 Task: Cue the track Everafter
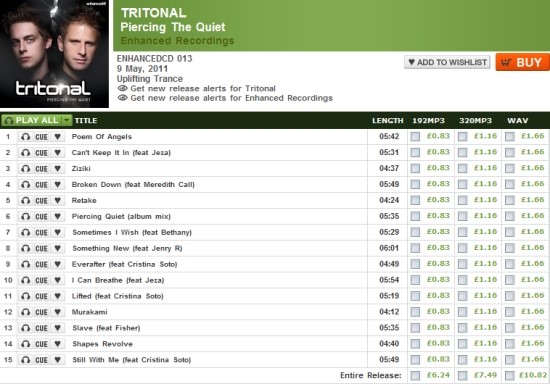[x=41, y=264]
